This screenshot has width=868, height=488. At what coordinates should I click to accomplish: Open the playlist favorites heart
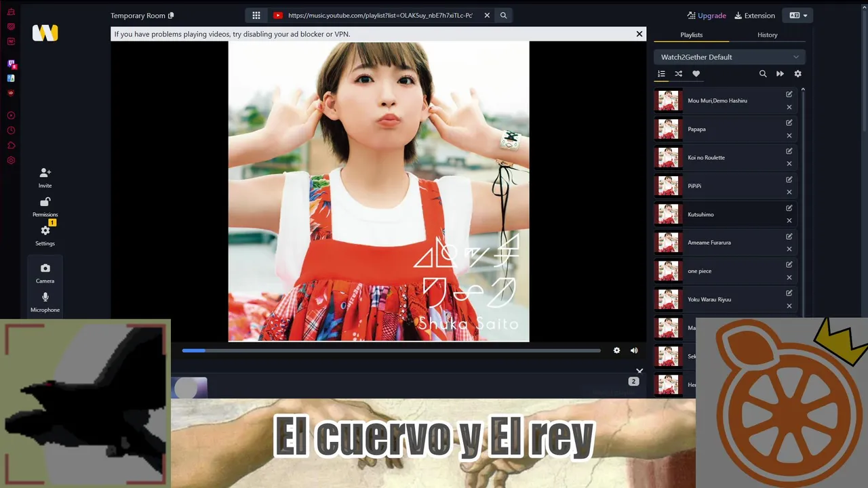pos(696,74)
